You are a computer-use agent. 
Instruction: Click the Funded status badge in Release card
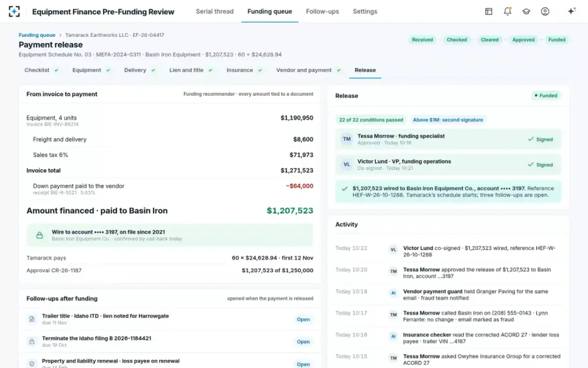[546, 96]
